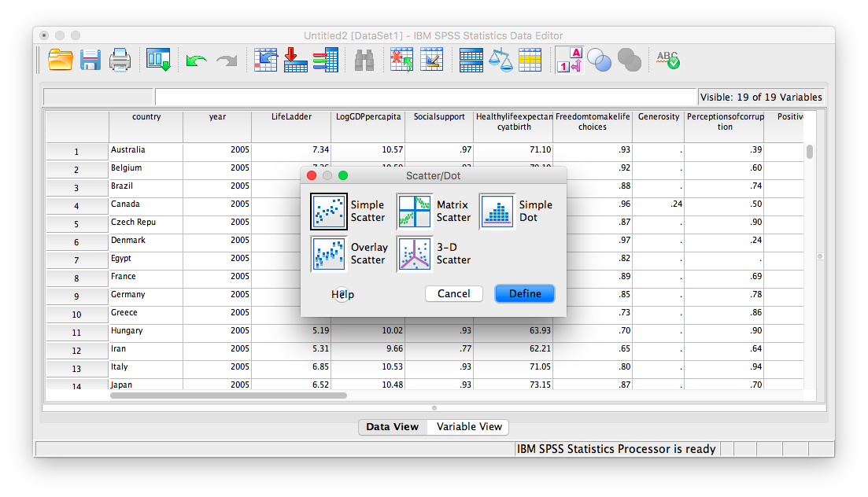
Task: Open the Go to Case tool
Action: click(266, 60)
